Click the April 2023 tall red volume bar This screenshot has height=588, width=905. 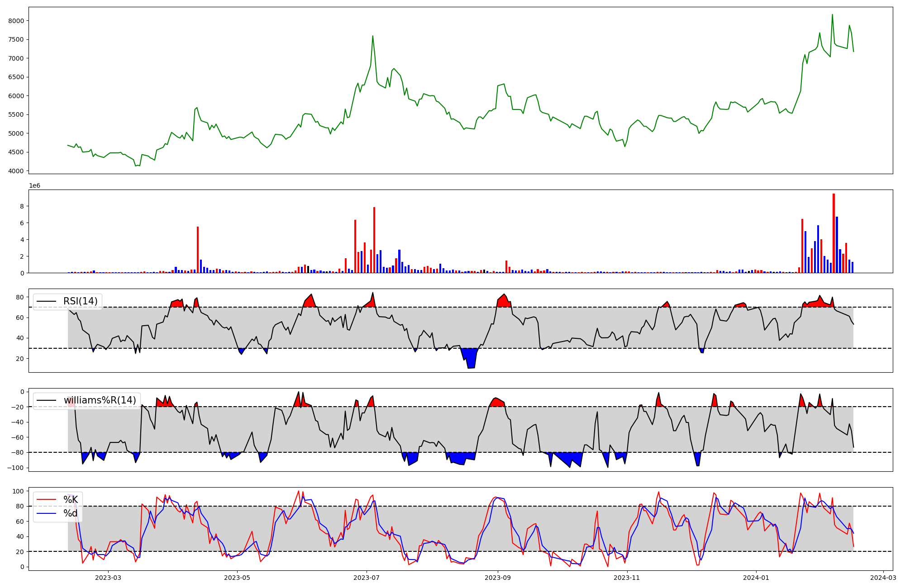point(198,249)
